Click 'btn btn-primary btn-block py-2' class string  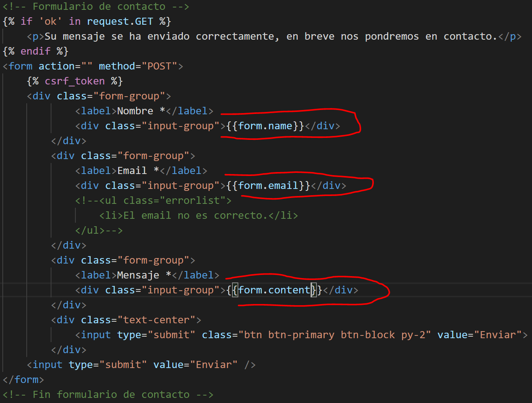tap(335, 335)
